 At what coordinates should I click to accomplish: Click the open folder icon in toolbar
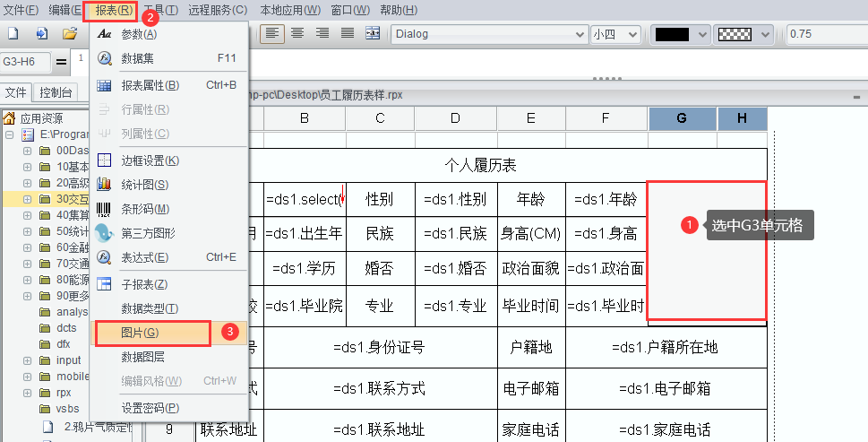coord(69,34)
